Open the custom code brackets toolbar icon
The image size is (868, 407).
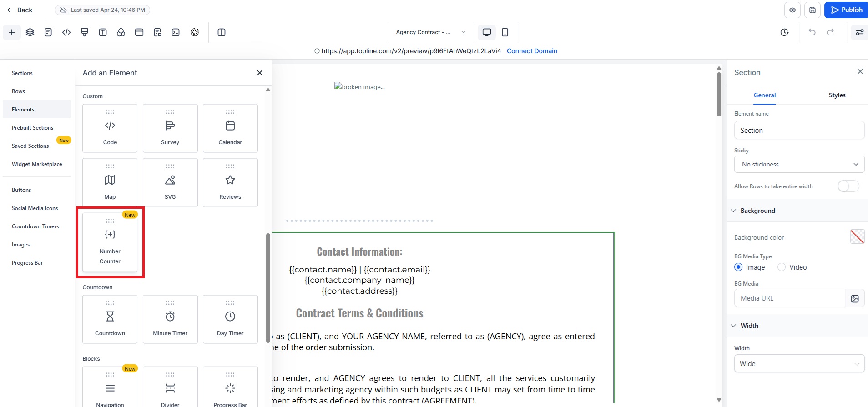point(66,32)
